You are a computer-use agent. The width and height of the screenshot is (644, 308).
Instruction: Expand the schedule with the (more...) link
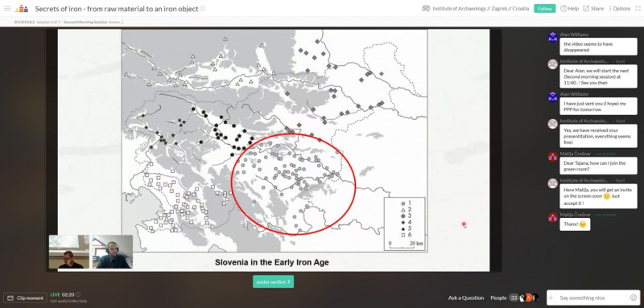[x=116, y=23]
